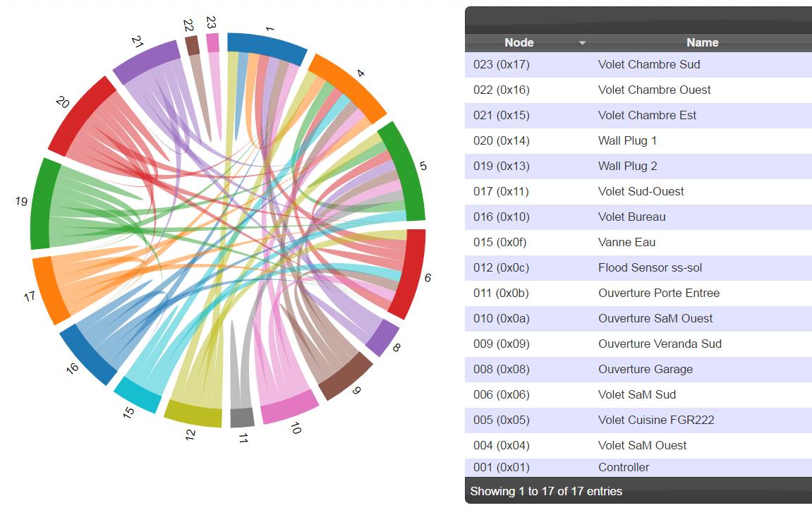Click node cell 012 (0x0c)

502,267
